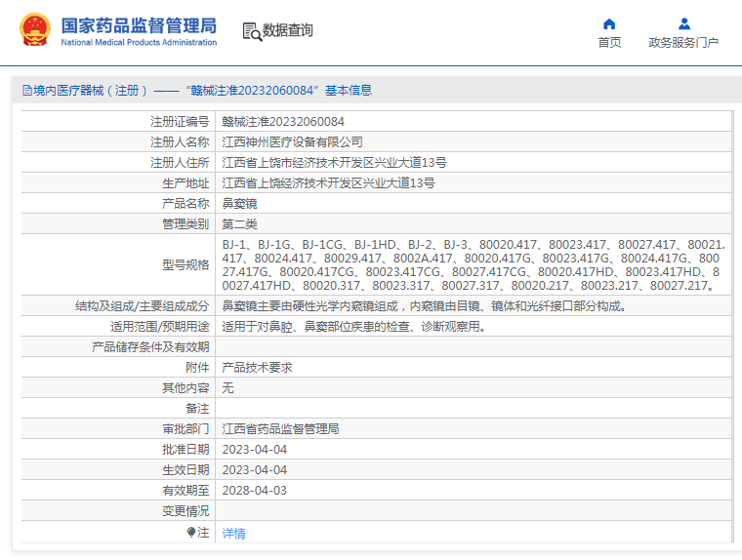Click expiry date 2028-04-03

point(255,491)
